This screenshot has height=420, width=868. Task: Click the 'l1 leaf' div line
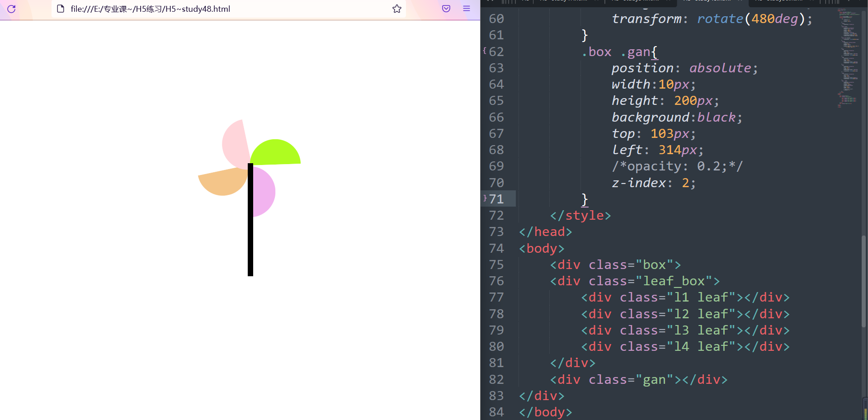pos(685,297)
